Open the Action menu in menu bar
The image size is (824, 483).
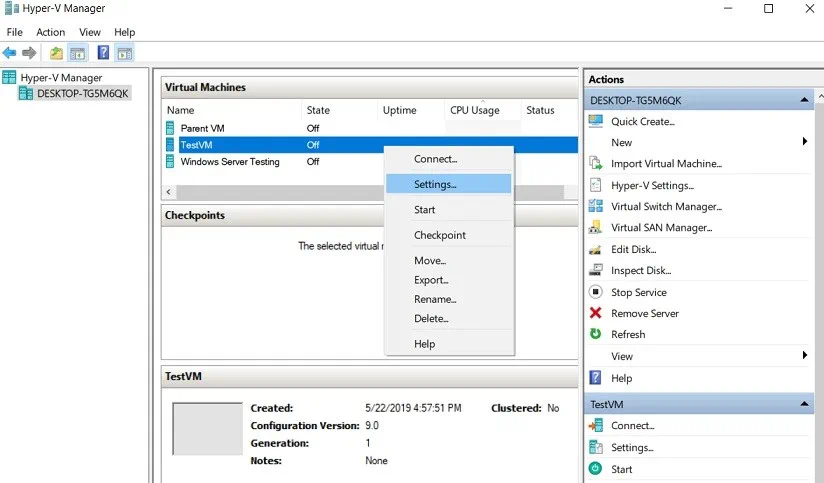point(50,32)
